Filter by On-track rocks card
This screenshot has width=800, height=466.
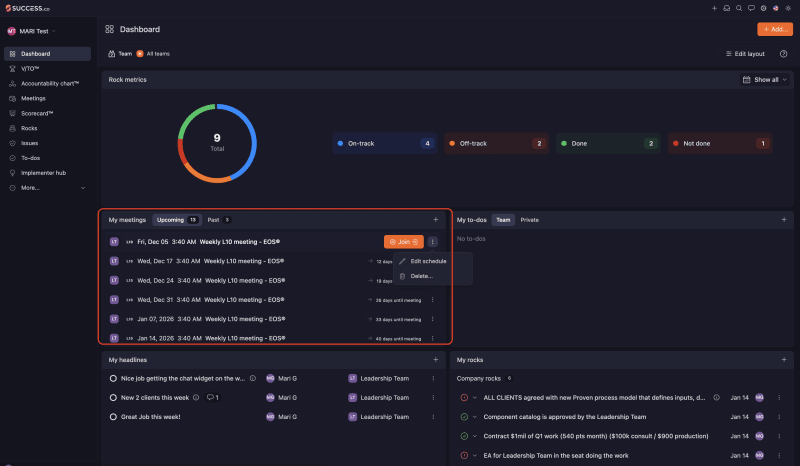[x=384, y=143]
